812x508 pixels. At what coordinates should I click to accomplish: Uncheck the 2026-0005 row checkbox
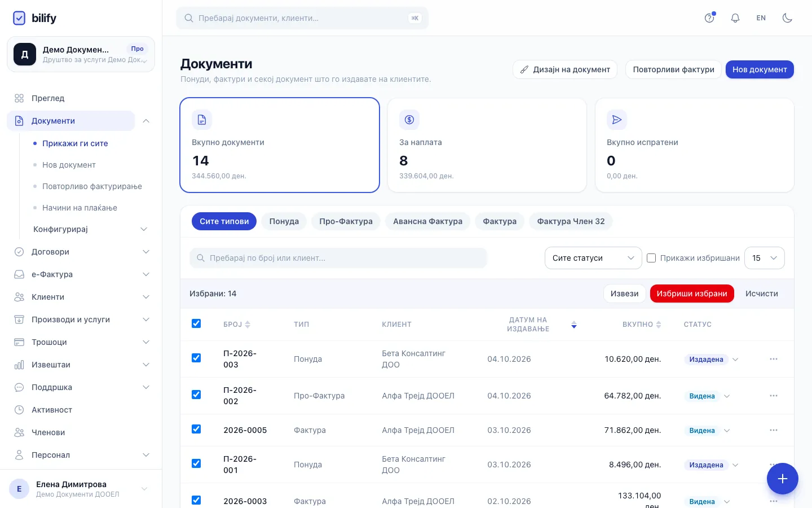click(x=196, y=429)
